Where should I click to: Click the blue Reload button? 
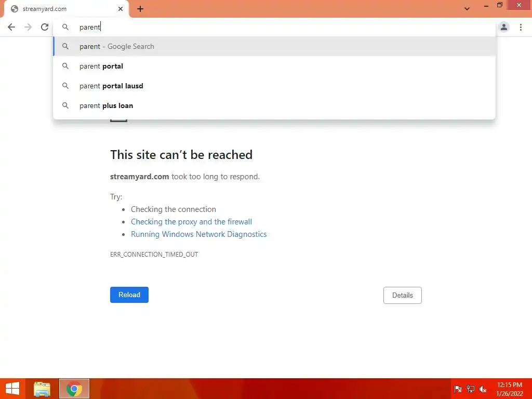129,295
